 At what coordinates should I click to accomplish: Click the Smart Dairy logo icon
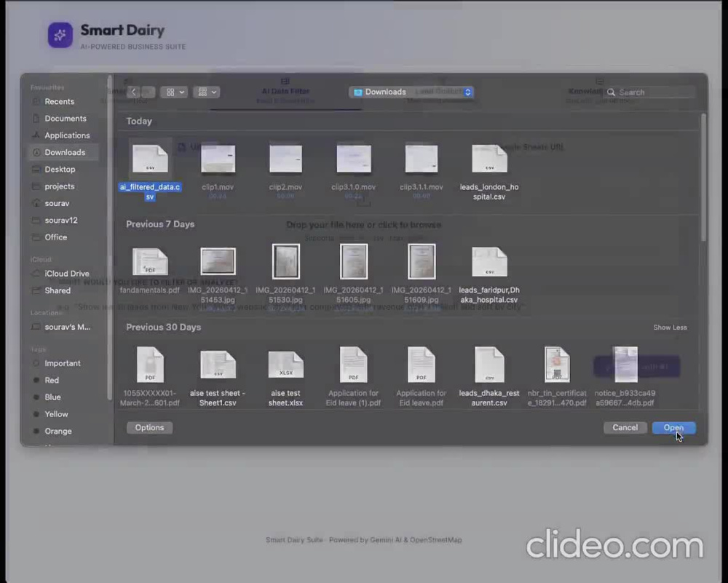click(60, 35)
